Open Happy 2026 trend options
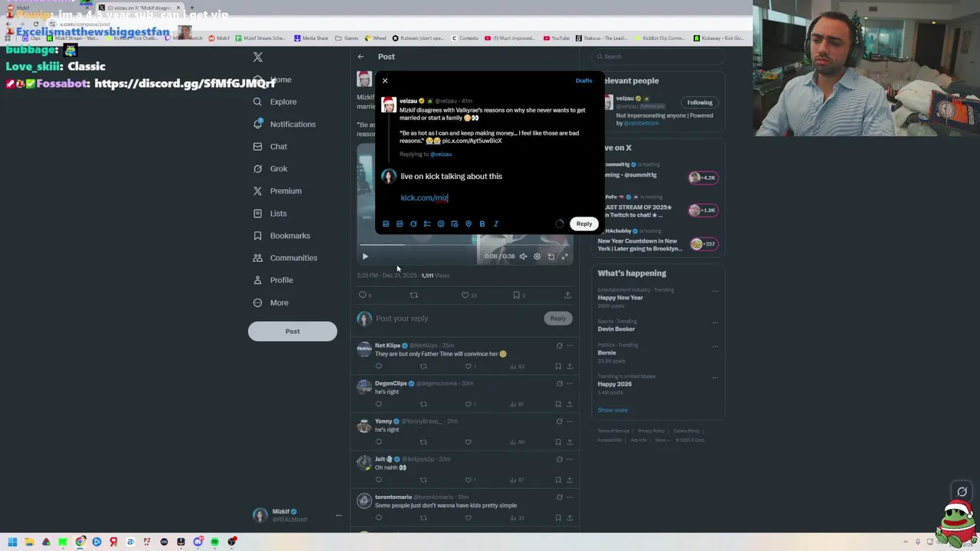This screenshot has height=551, width=980. point(715,377)
